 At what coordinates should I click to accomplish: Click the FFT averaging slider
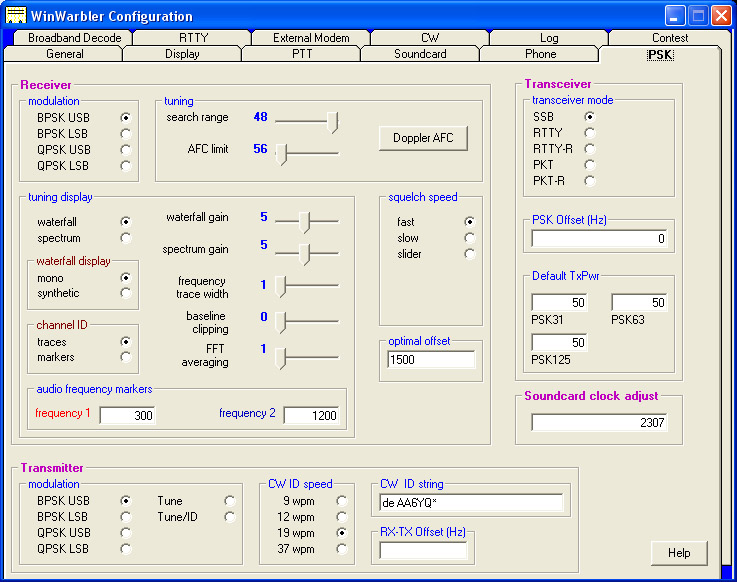click(x=307, y=358)
